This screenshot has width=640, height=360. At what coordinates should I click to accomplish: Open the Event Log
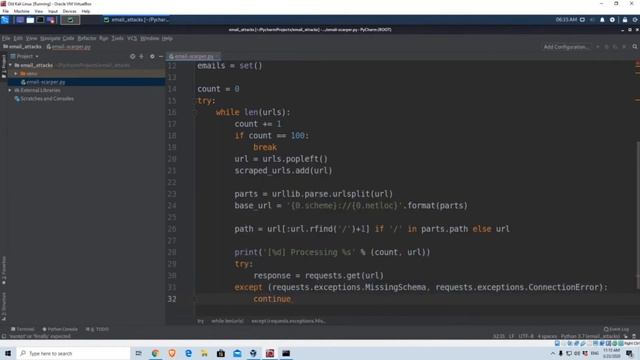[616, 329]
